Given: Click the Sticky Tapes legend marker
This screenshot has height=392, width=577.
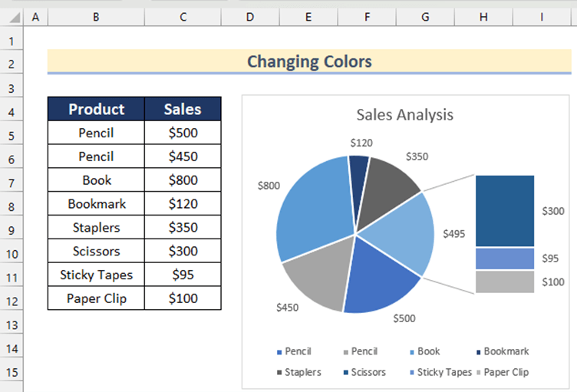Looking at the screenshot, I should 413,373.
